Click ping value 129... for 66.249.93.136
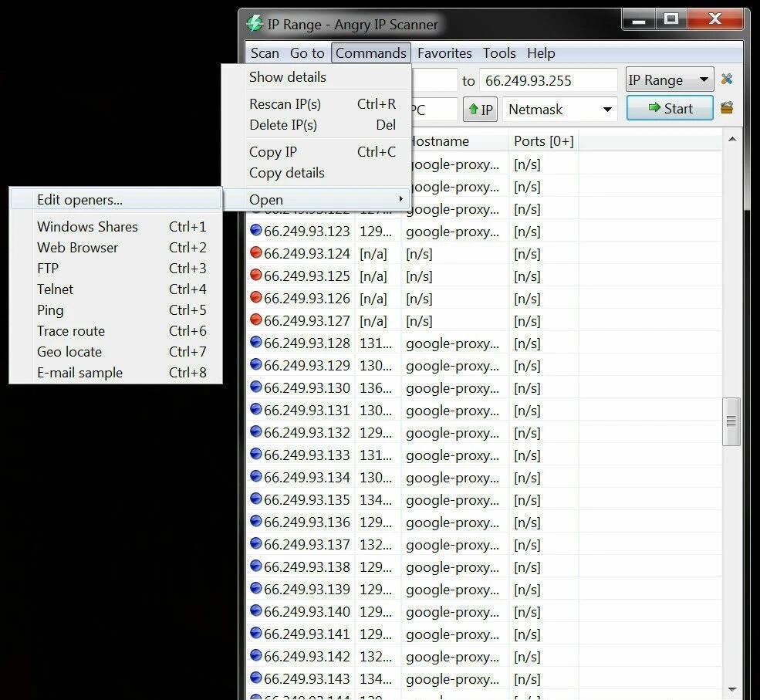 [376, 522]
